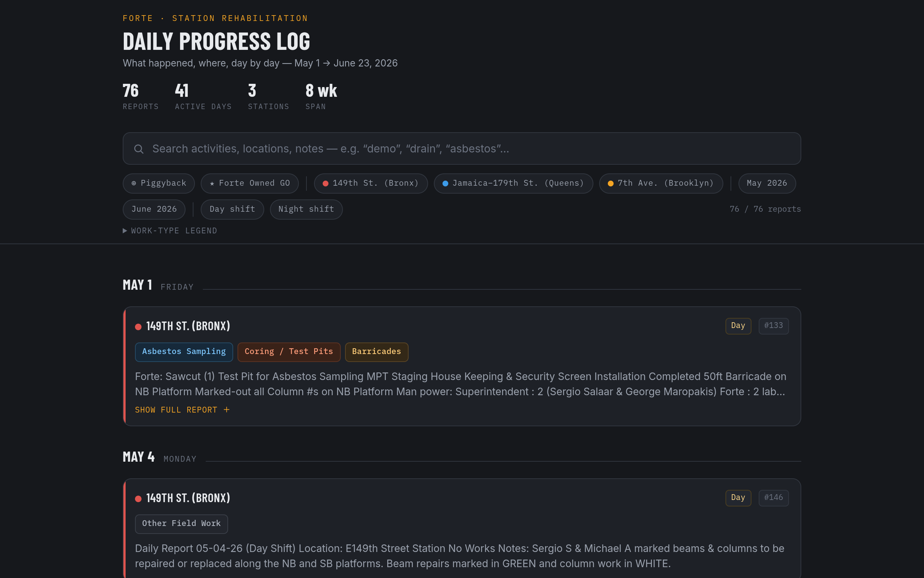Filter by Jamaica-179th St. (Queens) station
This screenshot has width=924, height=578.
point(514,184)
